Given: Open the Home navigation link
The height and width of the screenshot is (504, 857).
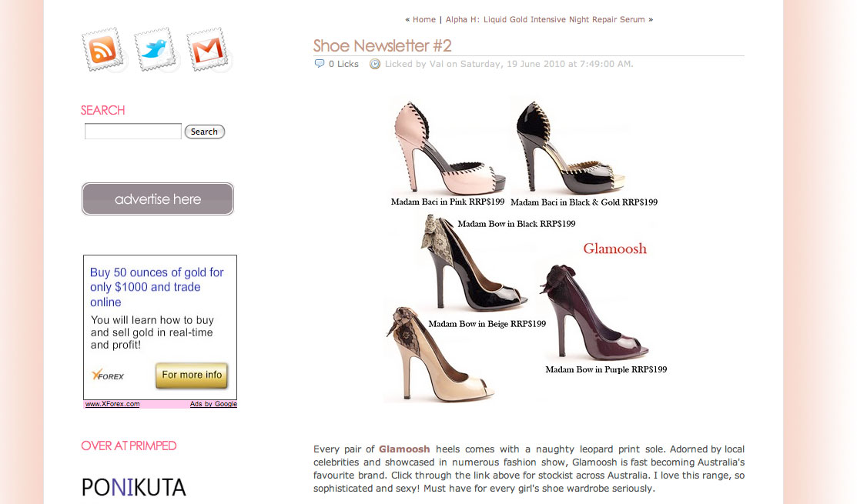Looking at the screenshot, I should point(424,20).
